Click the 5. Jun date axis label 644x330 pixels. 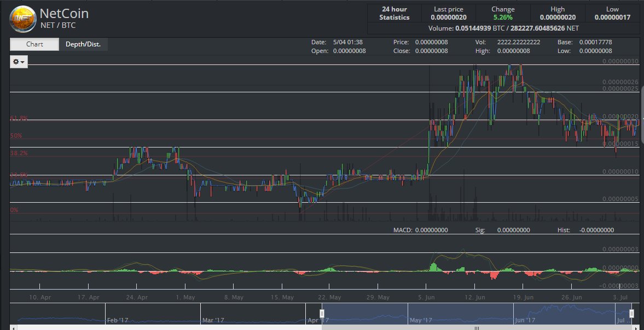tap(426, 297)
